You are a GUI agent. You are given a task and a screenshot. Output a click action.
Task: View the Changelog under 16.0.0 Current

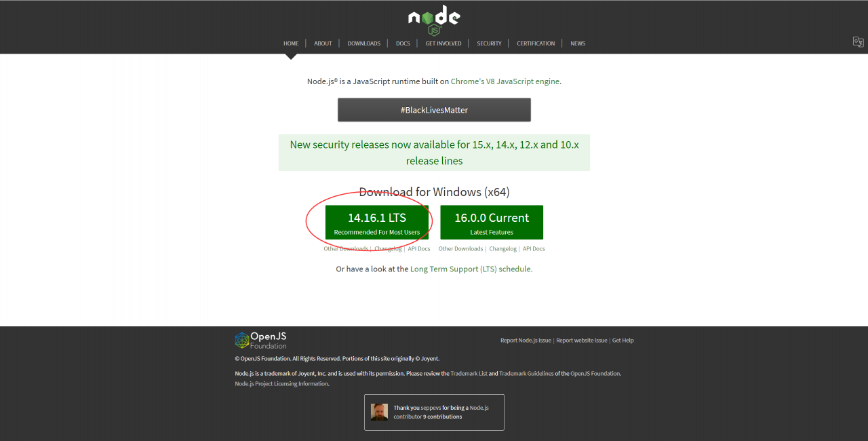click(x=503, y=249)
